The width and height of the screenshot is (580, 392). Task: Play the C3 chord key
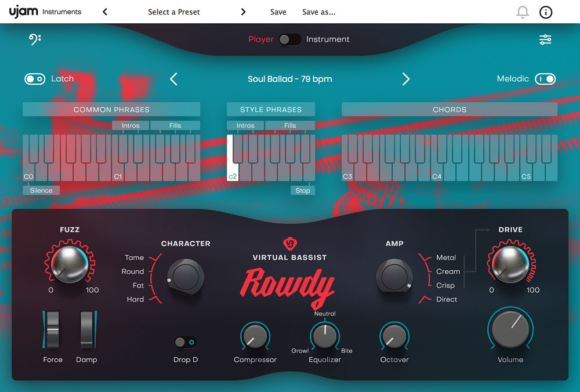(x=347, y=172)
